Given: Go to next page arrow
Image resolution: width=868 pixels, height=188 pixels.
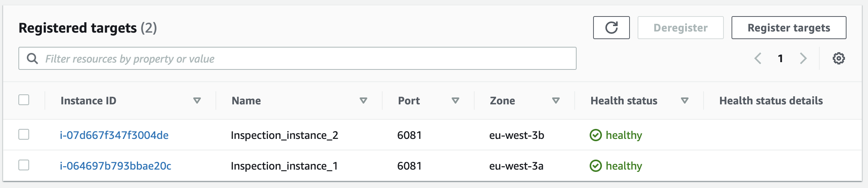Looking at the screenshot, I should 803,58.
